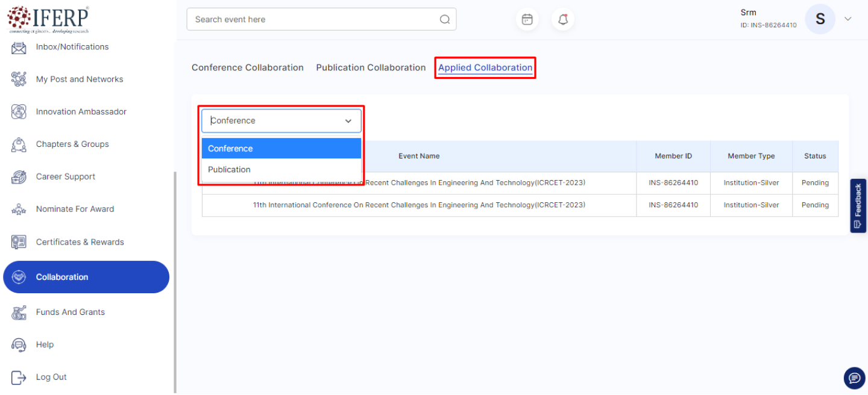Image resolution: width=868 pixels, height=395 pixels.
Task: Click the sidebar vertical scrollbar
Action: [175, 277]
